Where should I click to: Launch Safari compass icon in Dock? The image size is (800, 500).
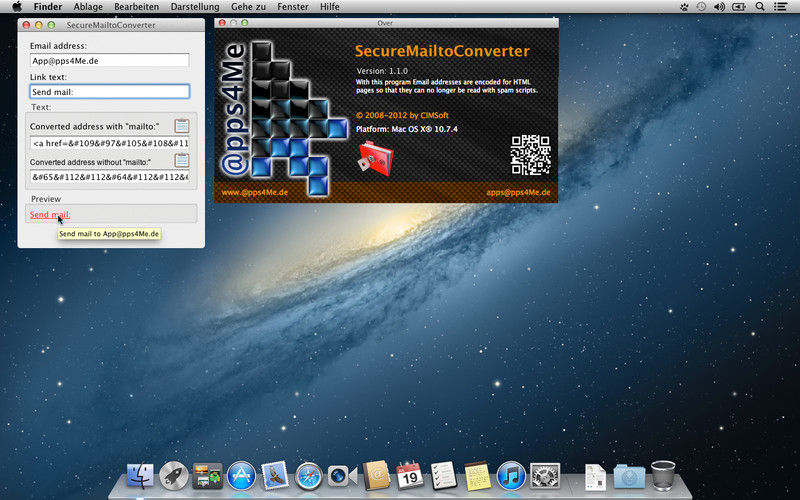click(x=308, y=476)
